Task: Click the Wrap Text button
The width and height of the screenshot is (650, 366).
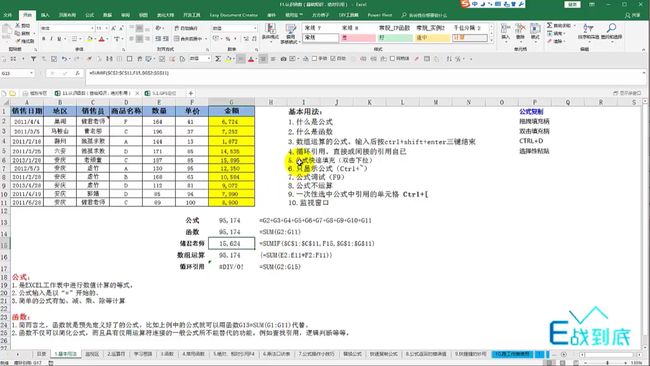Action: pyautogui.click(x=186, y=28)
